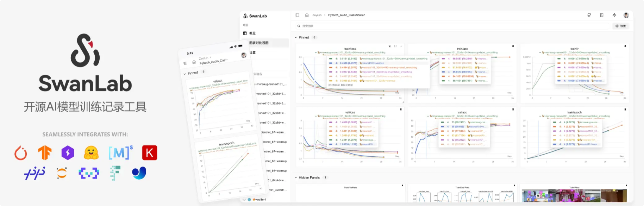644x206 pixels.
Task: Collapse the Pinned section on the phone mockup
Action: coord(185,74)
